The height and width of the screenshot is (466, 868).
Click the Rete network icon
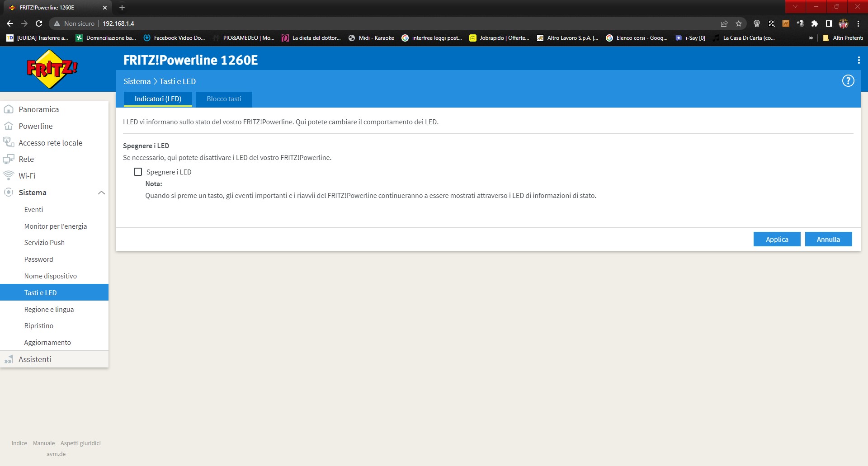coord(9,159)
